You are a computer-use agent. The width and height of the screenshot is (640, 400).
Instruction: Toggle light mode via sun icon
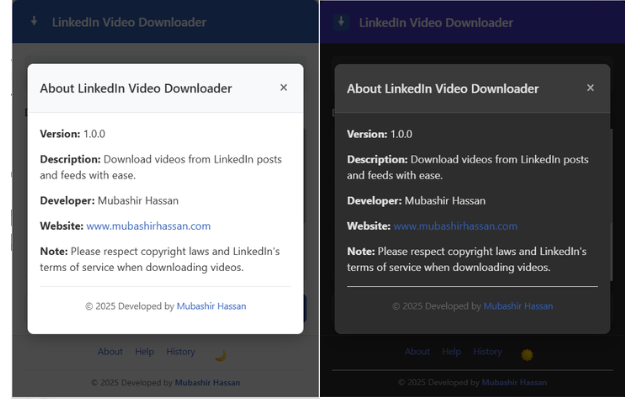pos(527,355)
